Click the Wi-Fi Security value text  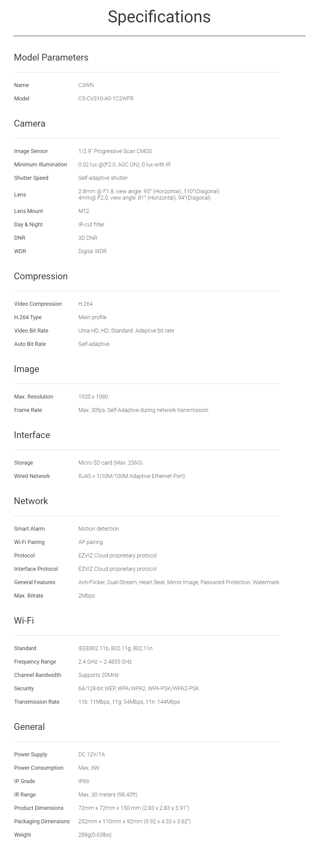[138, 689]
